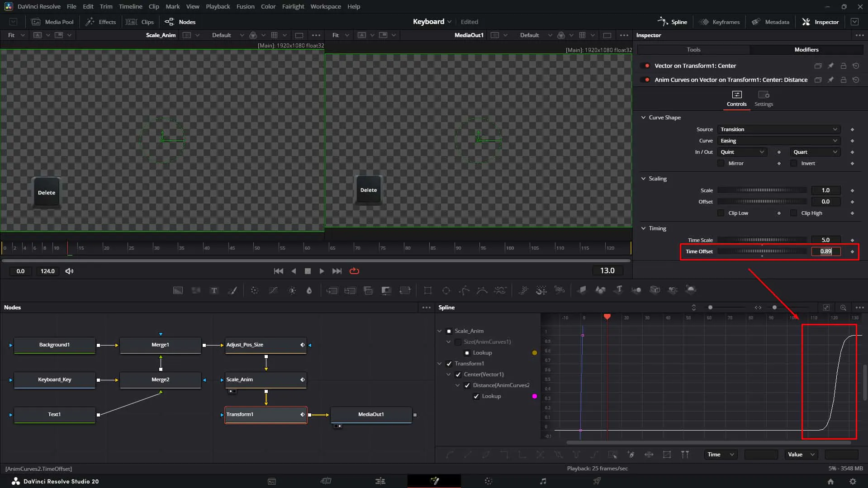Add a Blur droplet node from the toolbar
This screenshot has height=488, width=868.
(x=309, y=290)
